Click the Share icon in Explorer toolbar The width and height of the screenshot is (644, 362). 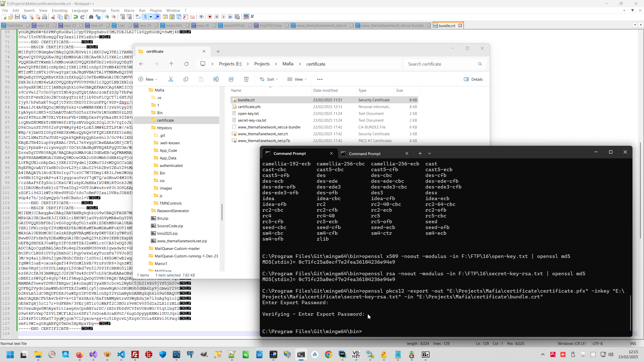231,79
